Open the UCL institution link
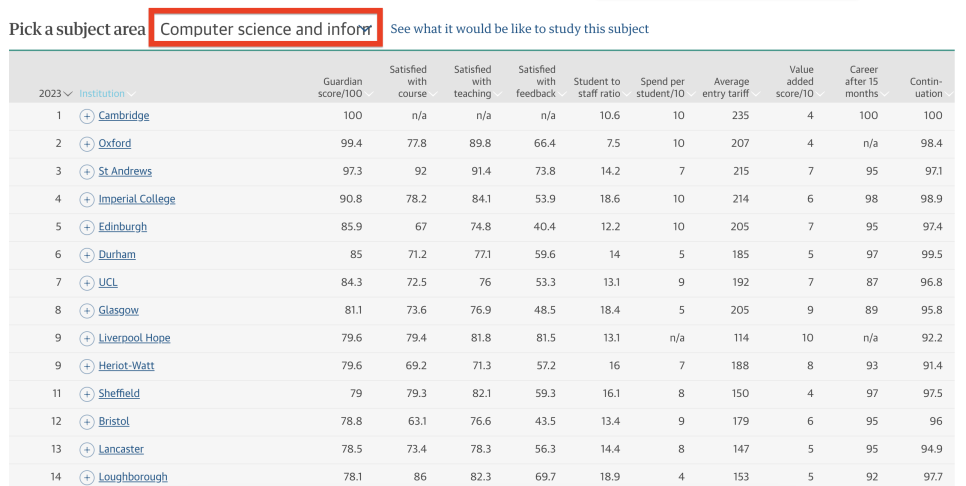The width and height of the screenshot is (966, 486). coord(108,282)
